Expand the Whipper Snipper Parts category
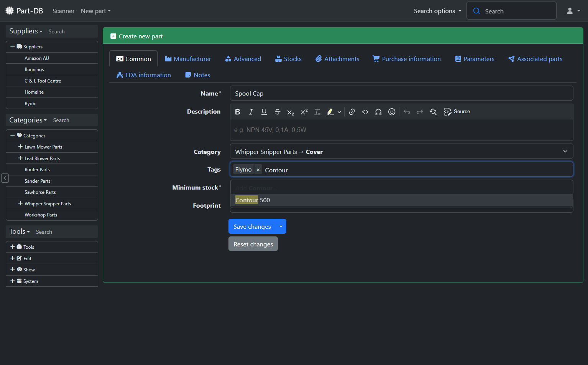 click(20, 203)
